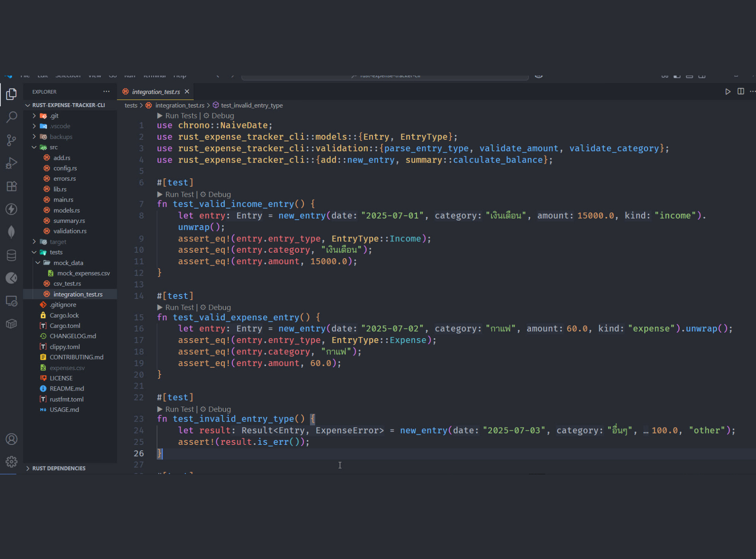
Task: Expand the .git folder
Action: tap(34, 116)
